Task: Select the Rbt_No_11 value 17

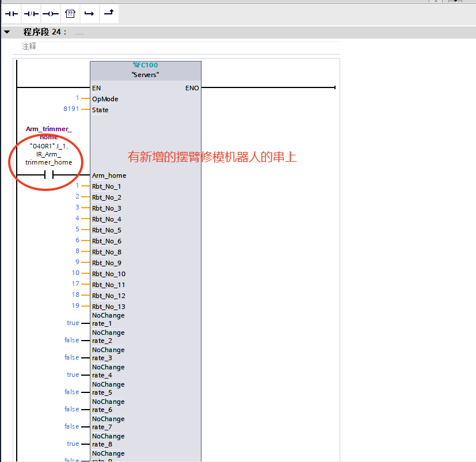Action: pyautogui.click(x=75, y=284)
